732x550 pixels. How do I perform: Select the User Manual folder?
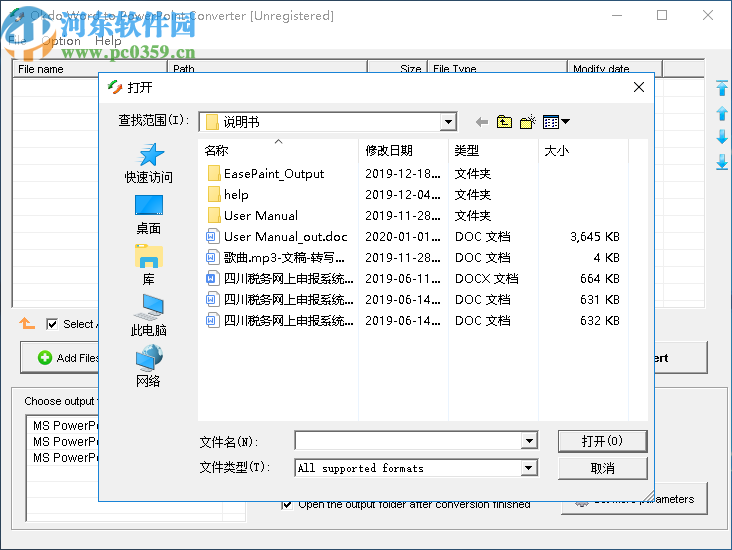coord(252,216)
